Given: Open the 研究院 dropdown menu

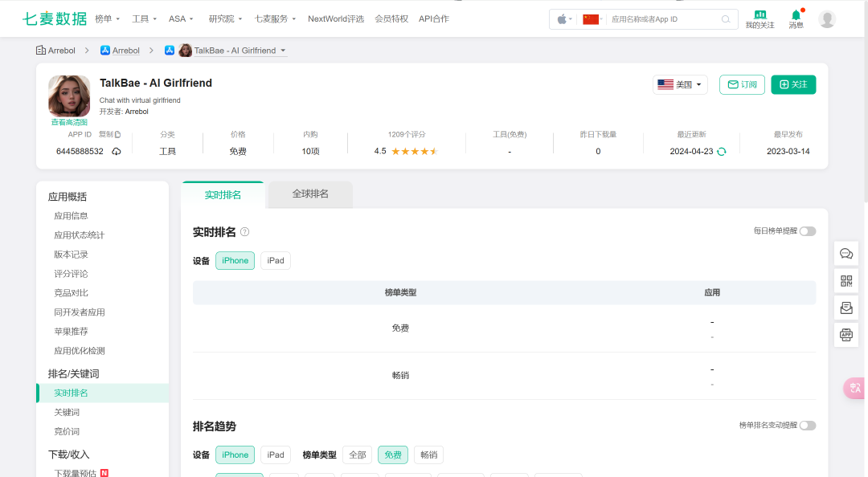Looking at the screenshot, I should click(x=225, y=18).
